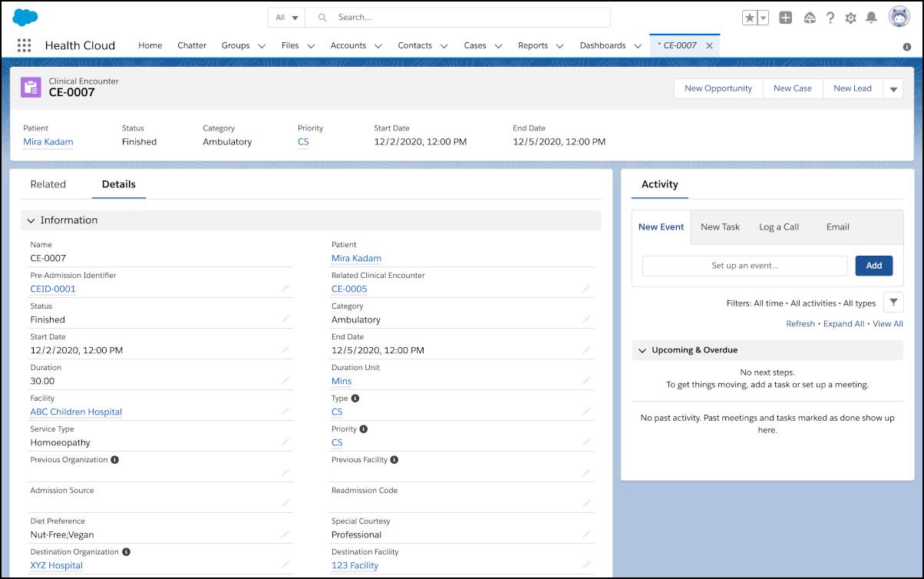Image resolution: width=924 pixels, height=579 pixels.
Task: Click the Refresh activity link
Action: pos(800,324)
